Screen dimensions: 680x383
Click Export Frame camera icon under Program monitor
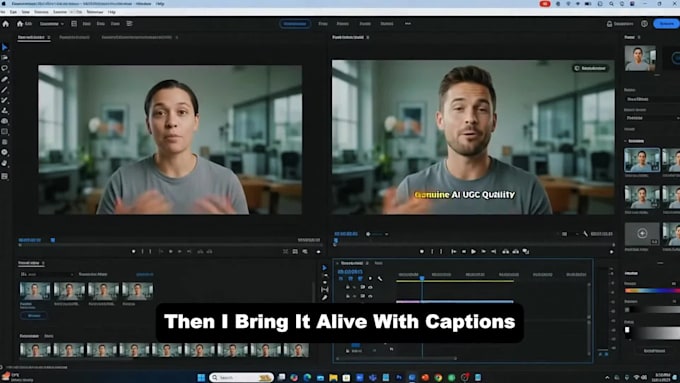tap(526, 252)
